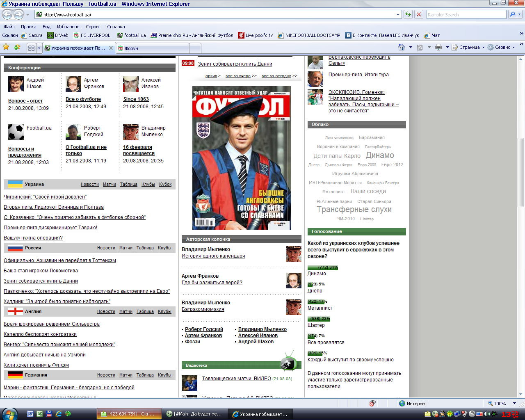Go forward with the Forward arrow button
The width and height of the screenshot is (525, 420).
click(18, 14)
